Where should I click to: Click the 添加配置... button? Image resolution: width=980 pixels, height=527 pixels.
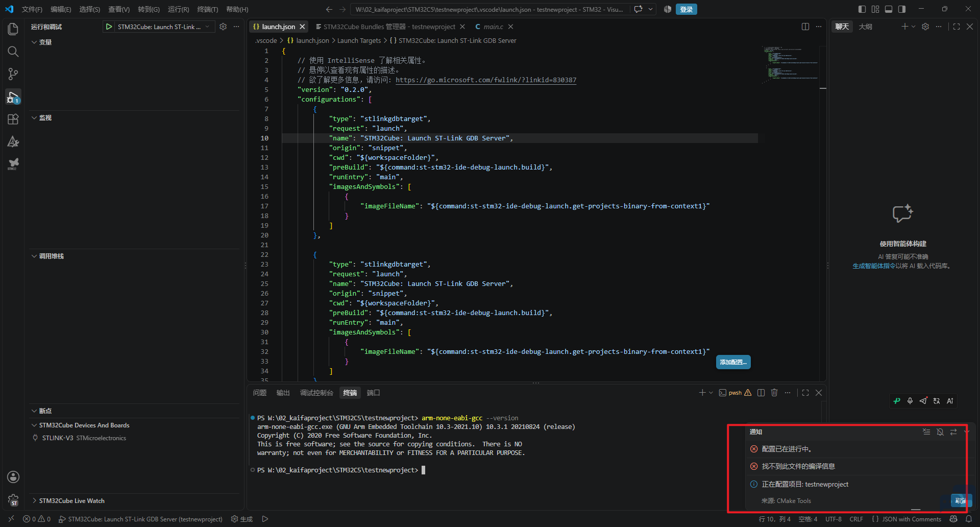pyautogui.click(x=733, y=362)
